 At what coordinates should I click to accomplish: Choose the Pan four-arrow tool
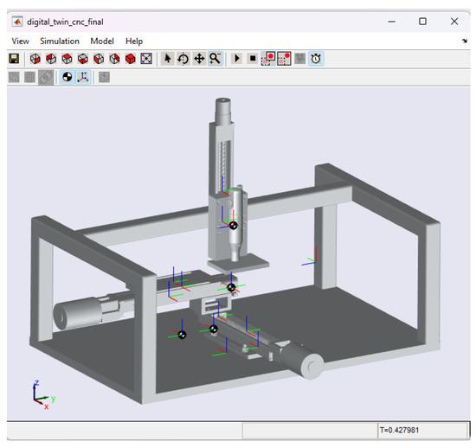click(x=199, y=59)
